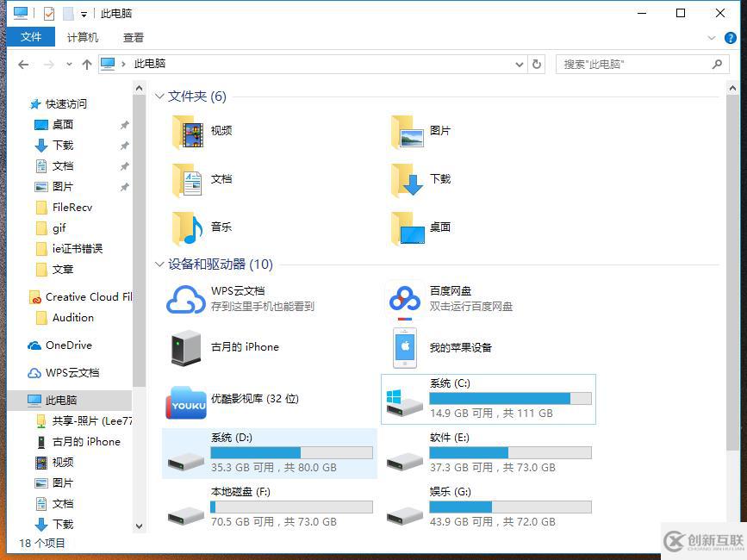747x560 pixels.
Task: Click main pane scrollbar up arrow
Action: (x=732, y=88)
